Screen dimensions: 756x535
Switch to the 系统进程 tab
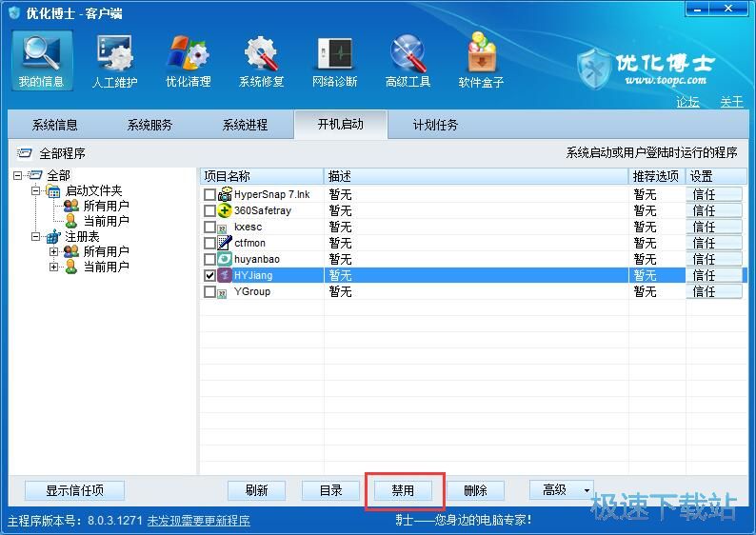(245, 125)
